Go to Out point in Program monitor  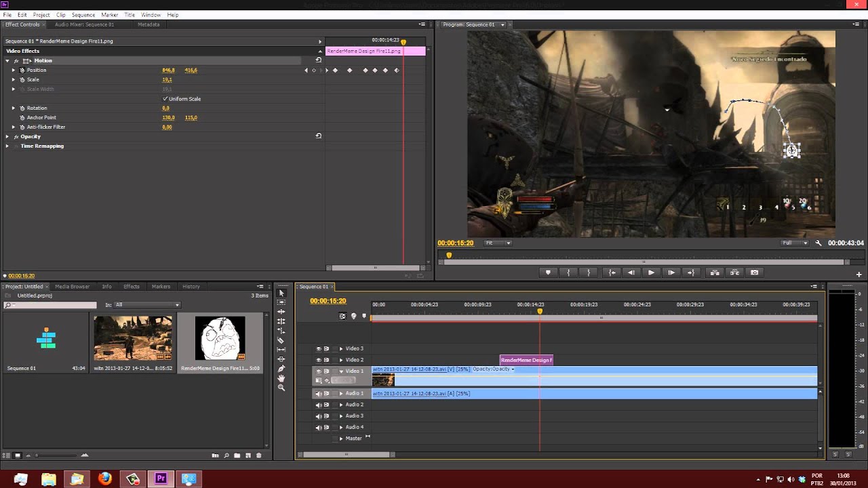click(691, 272)
